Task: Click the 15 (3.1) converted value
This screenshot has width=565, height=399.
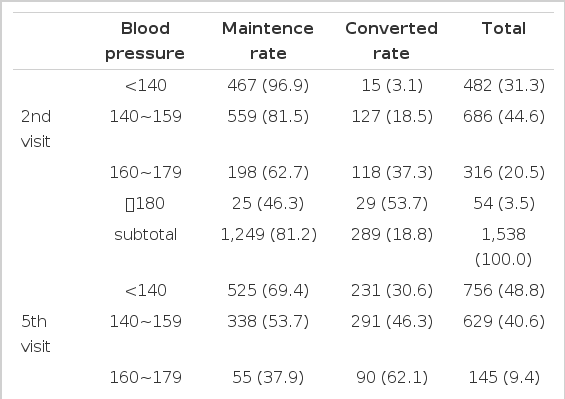Action: coord(392,85)
